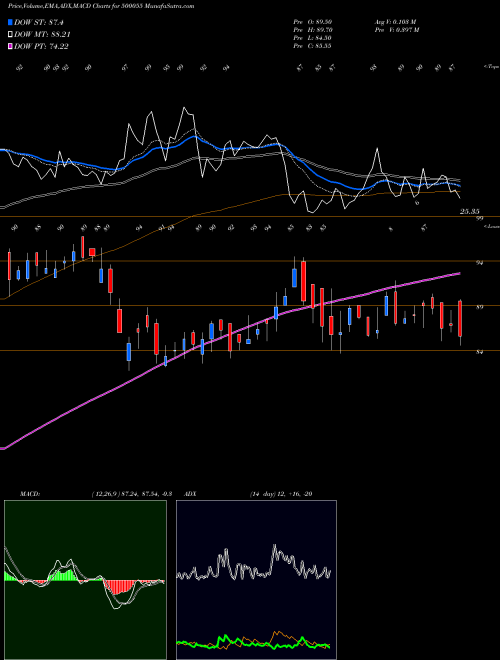
Task: Click the tall red candle at the 94 peak
Action: point(303,281)
